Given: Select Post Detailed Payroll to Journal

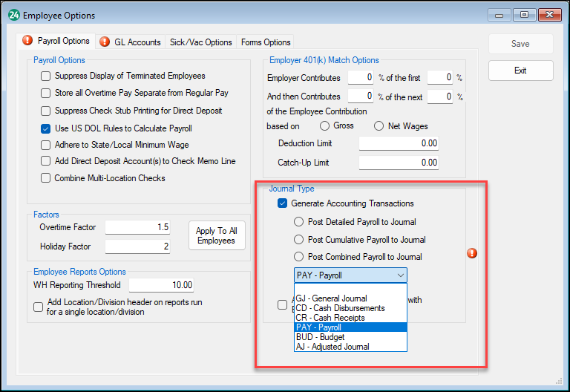Looking at the screenshot, I should 299,221.
